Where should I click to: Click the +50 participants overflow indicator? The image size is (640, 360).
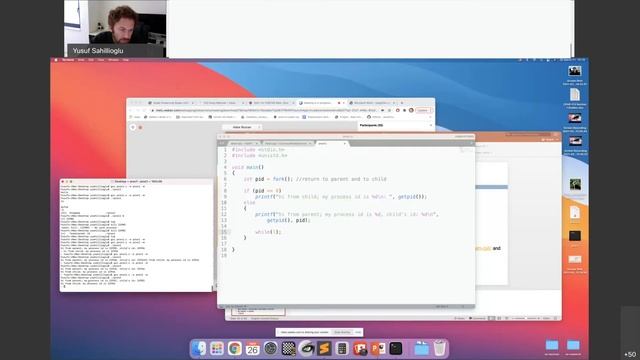tap(630, 354)
